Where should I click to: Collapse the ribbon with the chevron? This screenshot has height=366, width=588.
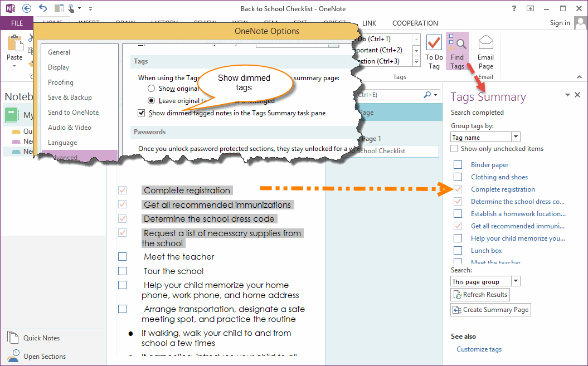coord(579,77)
